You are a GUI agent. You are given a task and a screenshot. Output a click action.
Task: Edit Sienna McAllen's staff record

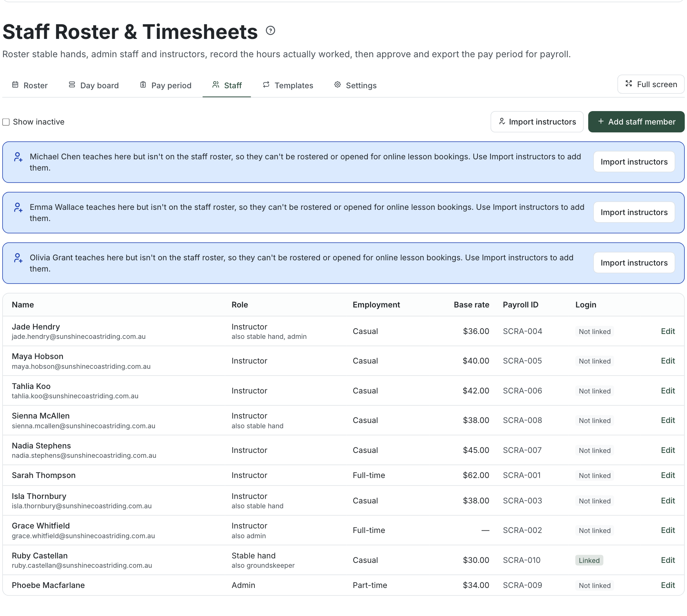tap(668, 420)
